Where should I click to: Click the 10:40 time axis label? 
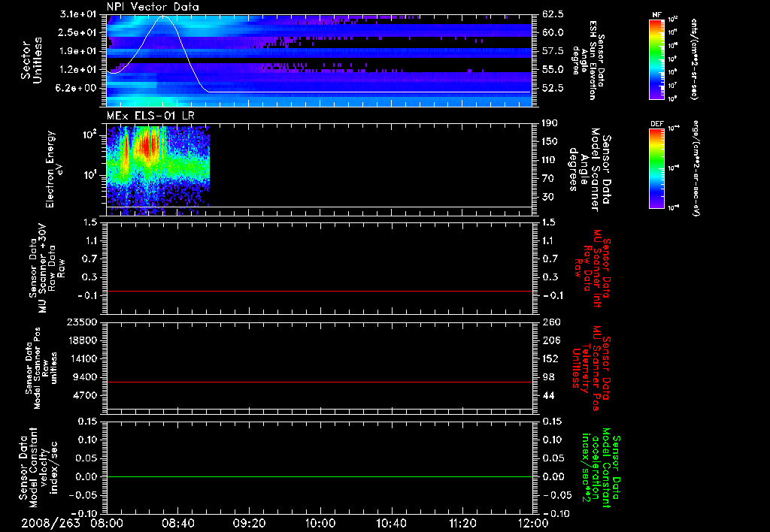(391, 523)
